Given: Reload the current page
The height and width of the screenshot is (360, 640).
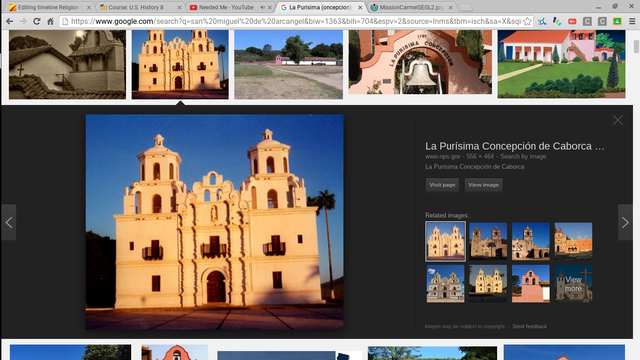Looking at the screenshot, I should 37,21.
